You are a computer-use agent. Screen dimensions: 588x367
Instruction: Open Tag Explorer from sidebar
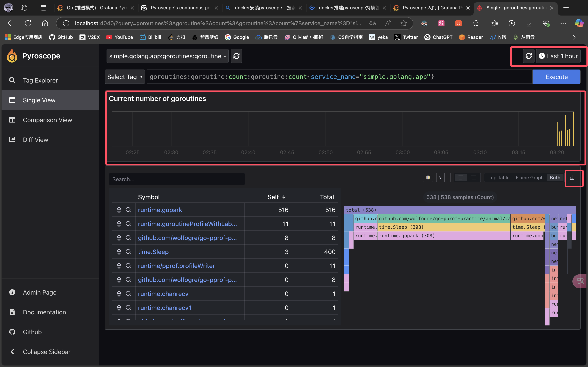(x=40, y=80)
